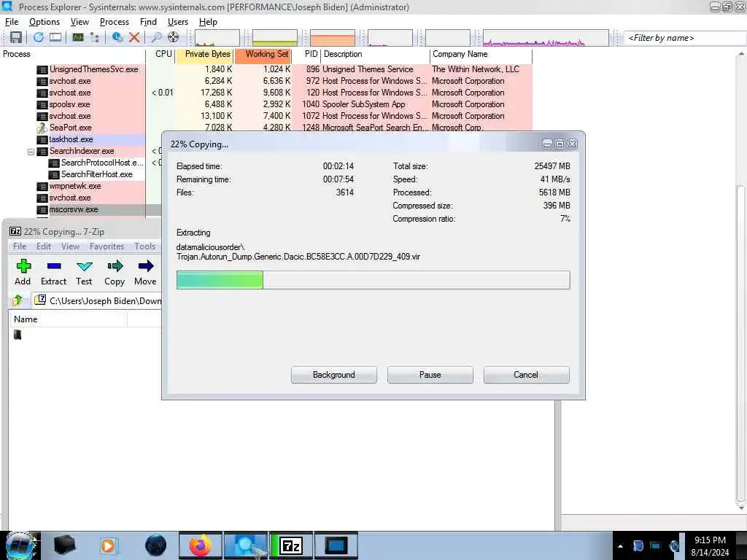Sort by the PID column header
747x560 pixels.
point(306,54)
